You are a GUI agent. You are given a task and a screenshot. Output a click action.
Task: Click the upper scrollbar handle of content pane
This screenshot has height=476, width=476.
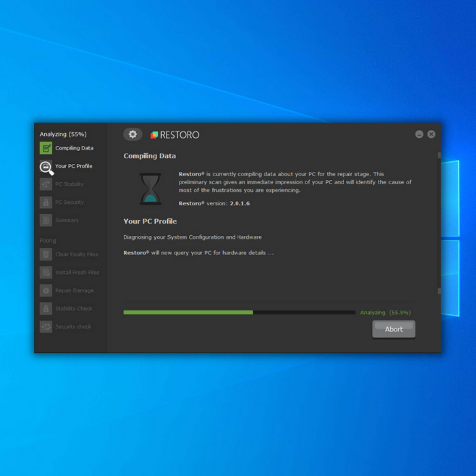pos(439,155)
